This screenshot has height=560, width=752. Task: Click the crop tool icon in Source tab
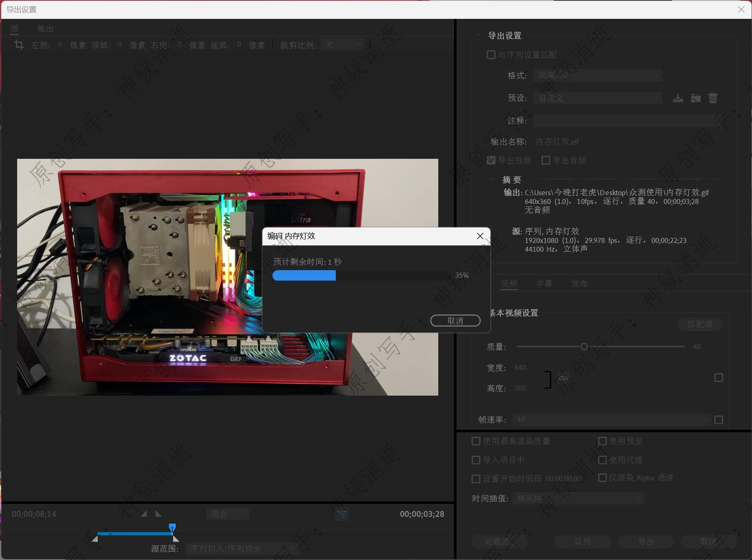pos(19,44)
